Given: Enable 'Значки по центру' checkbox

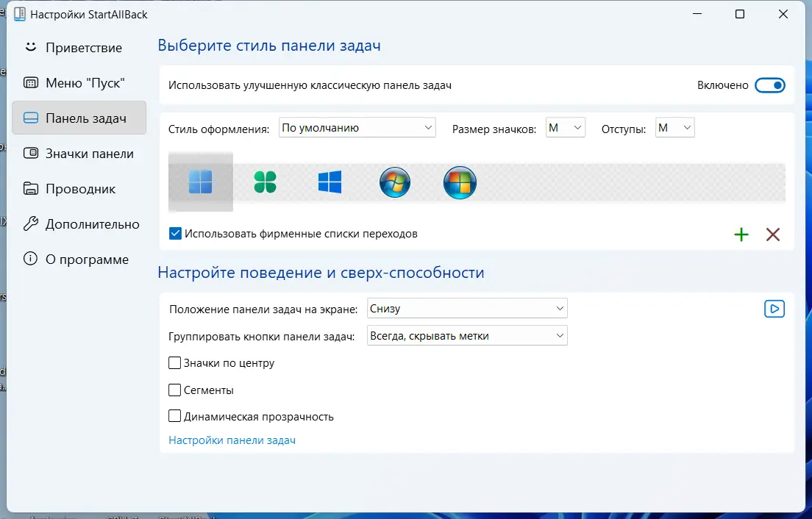Looking at the screenshot, I should [x=175, y=363].
